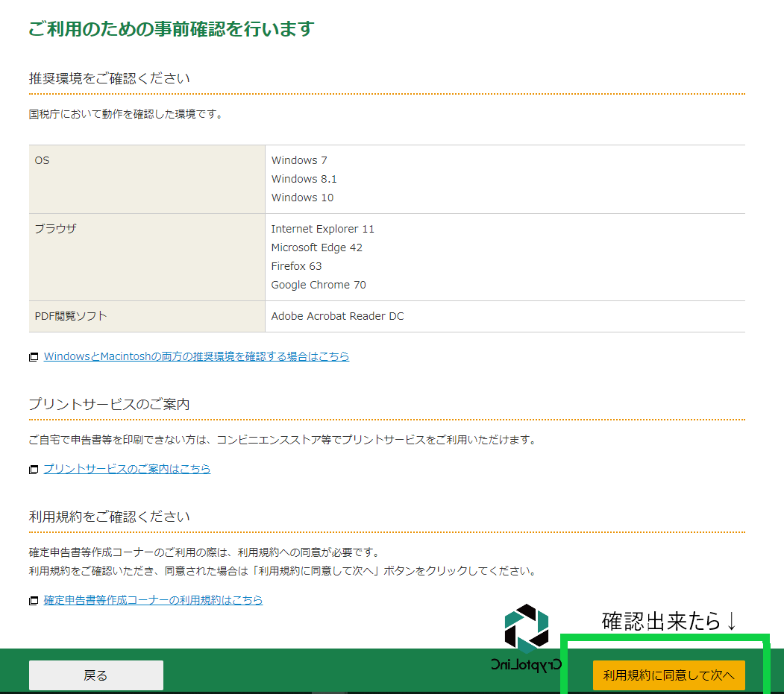Click the 'OS' row header cell

click(147, 180)
